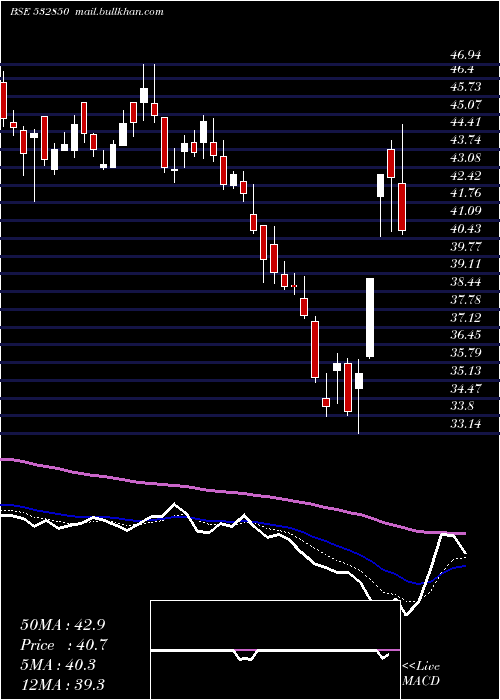Screen dimensions: 500x700
Task: Click the 34.47 price level label
Action: click(x=466, y=388)
